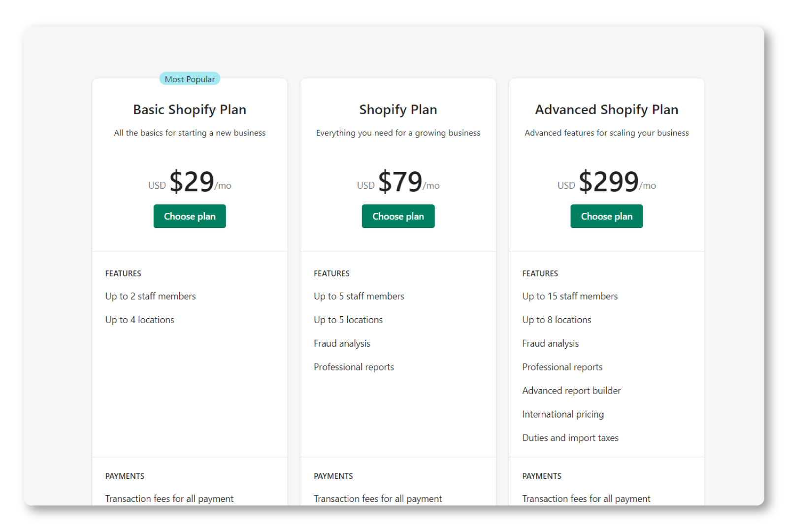Click the $79/mo price text
This screenshot has height=532, width=788.
[x=400, y=182]
